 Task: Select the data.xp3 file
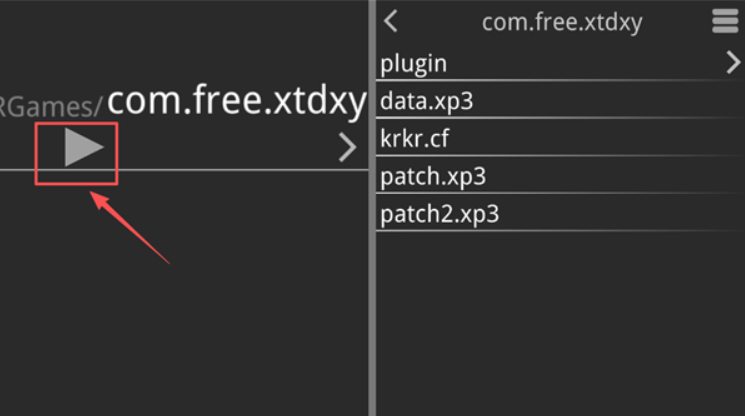click(560, 101)
